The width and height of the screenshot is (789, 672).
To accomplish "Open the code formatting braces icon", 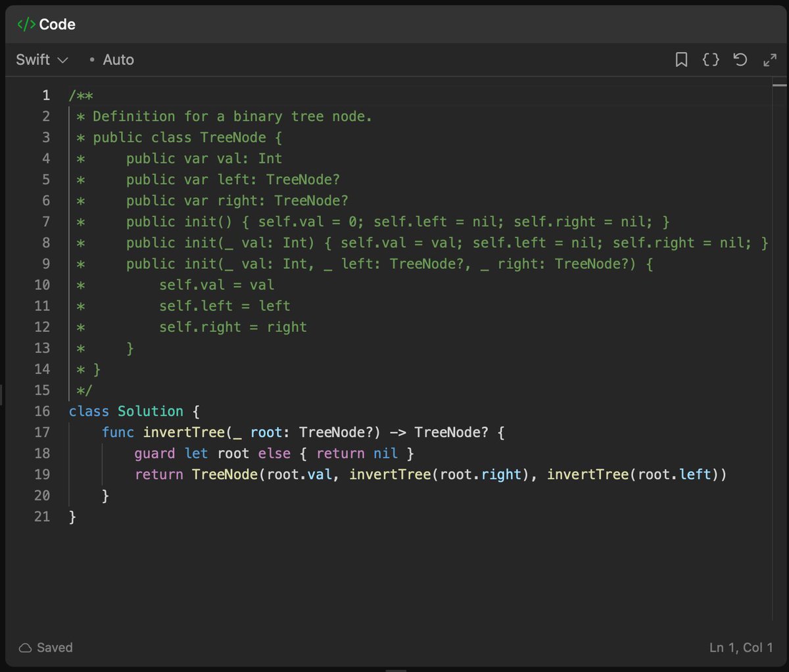I will pos(711,59).
